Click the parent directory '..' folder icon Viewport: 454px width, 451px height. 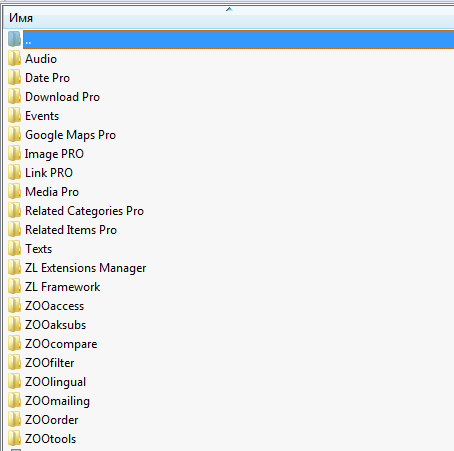[x=14, y=39]
